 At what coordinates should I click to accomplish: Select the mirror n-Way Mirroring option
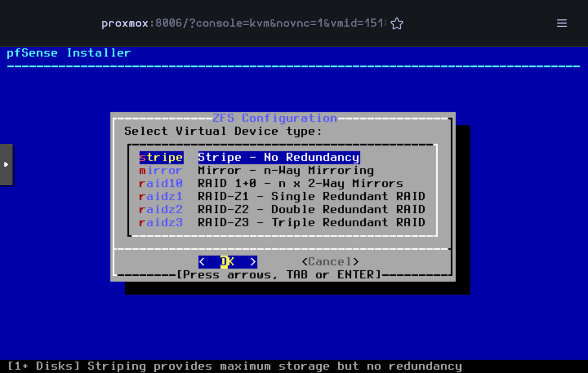click(256, 170)
